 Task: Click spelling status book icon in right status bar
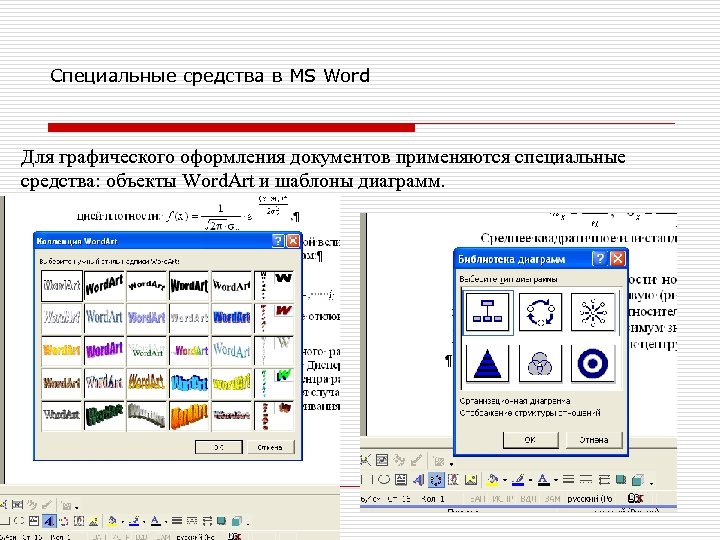click(635, 499)
